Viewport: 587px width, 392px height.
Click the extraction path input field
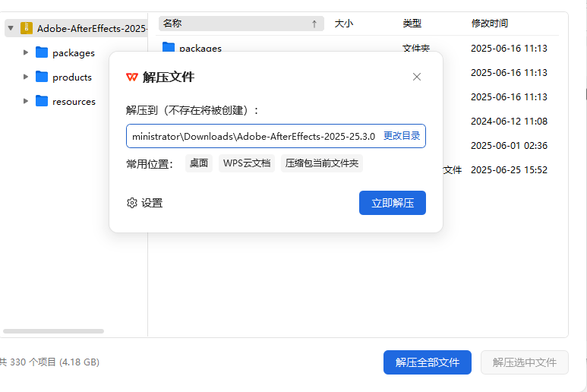(x=253, y=136)
